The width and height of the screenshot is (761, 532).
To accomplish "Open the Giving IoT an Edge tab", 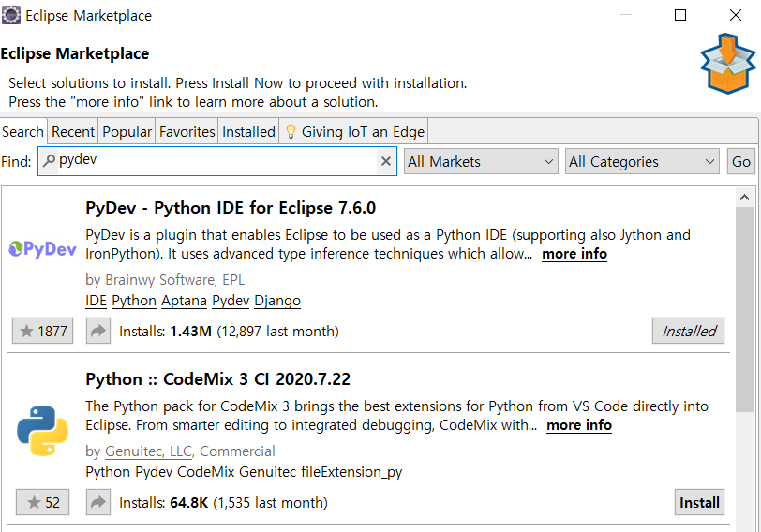I will coord(354,131).
